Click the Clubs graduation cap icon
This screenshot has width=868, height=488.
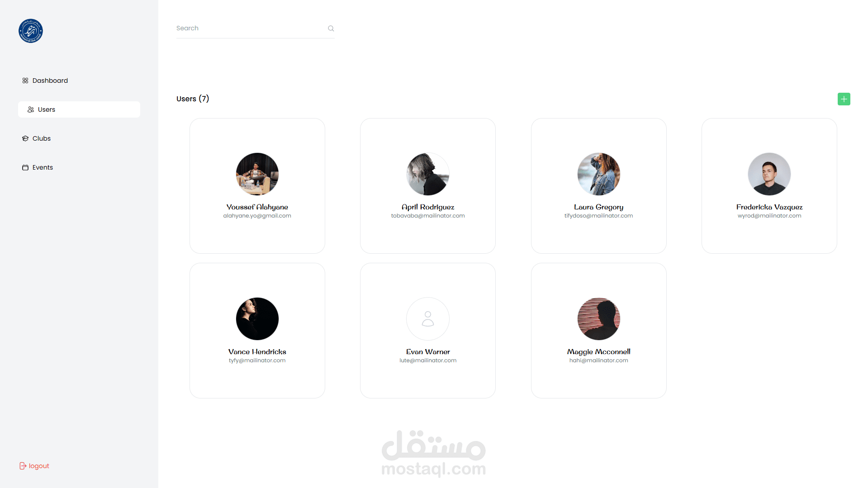click(x=25, y=138)
